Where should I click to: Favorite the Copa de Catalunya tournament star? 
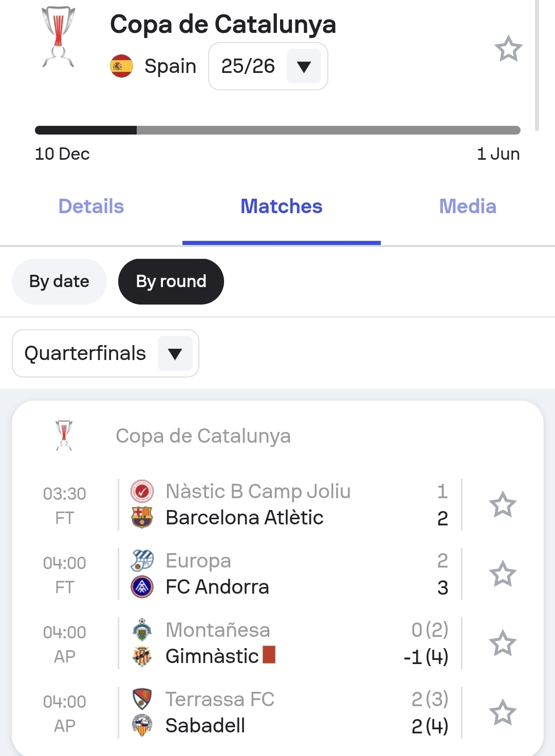click(508, 49)
